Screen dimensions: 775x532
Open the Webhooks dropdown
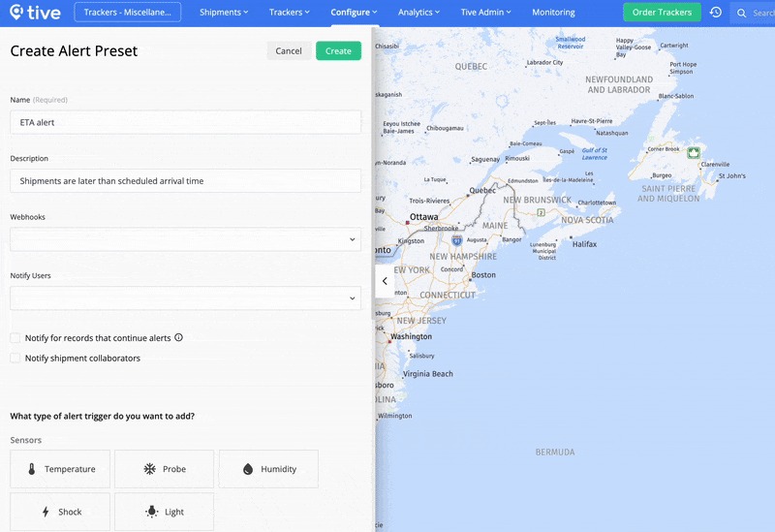coord(185,239)
